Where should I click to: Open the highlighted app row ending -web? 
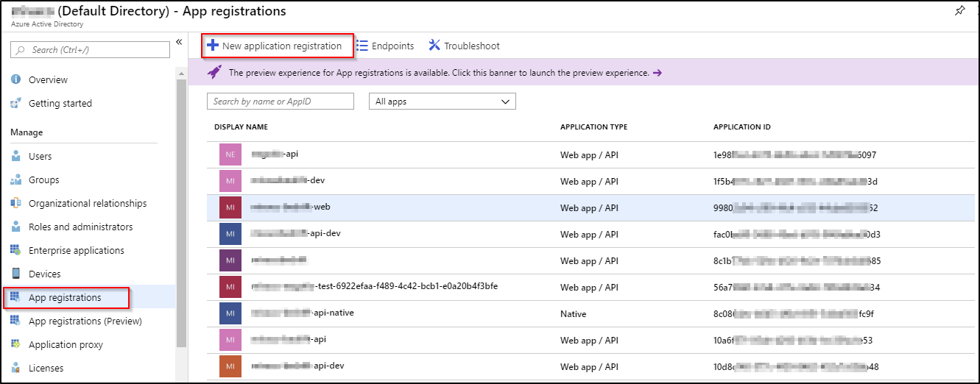[591, 207]
